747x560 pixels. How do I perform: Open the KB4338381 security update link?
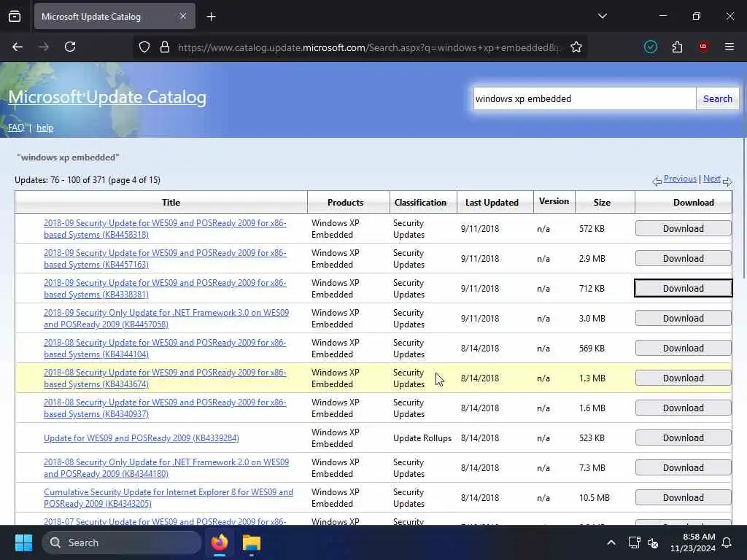(x=165, y=289)
